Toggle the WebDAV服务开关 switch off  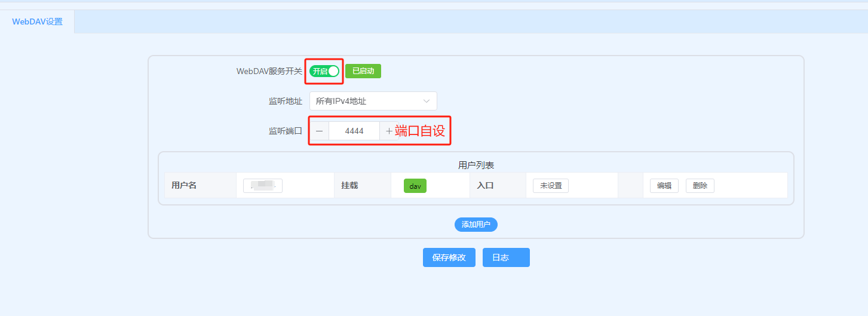[324, 71]
